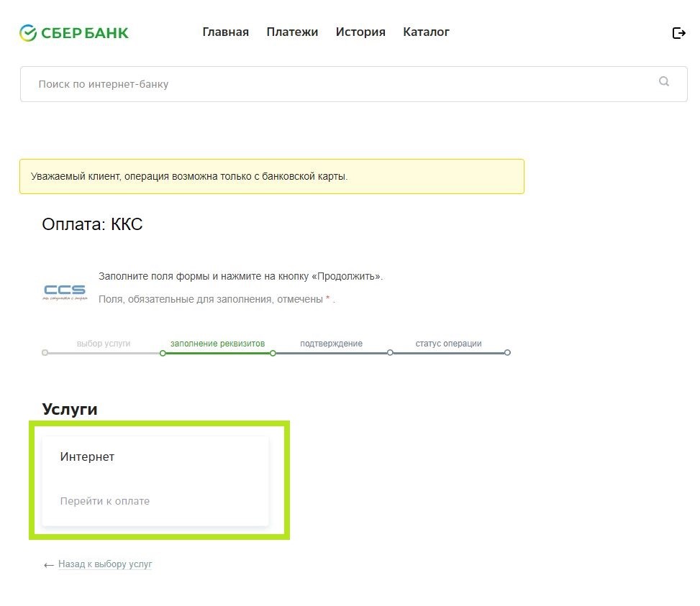Viewport: 700px width, 606px height.
Task: Click the 'статус операции' step label
Action: click(x=448, y=344)
